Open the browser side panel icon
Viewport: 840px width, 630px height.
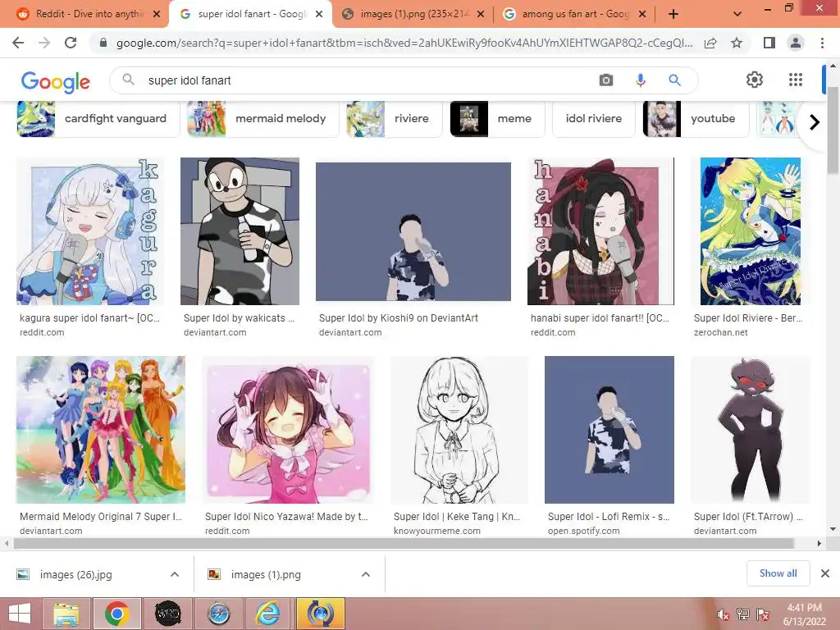[x=769, y=43]
